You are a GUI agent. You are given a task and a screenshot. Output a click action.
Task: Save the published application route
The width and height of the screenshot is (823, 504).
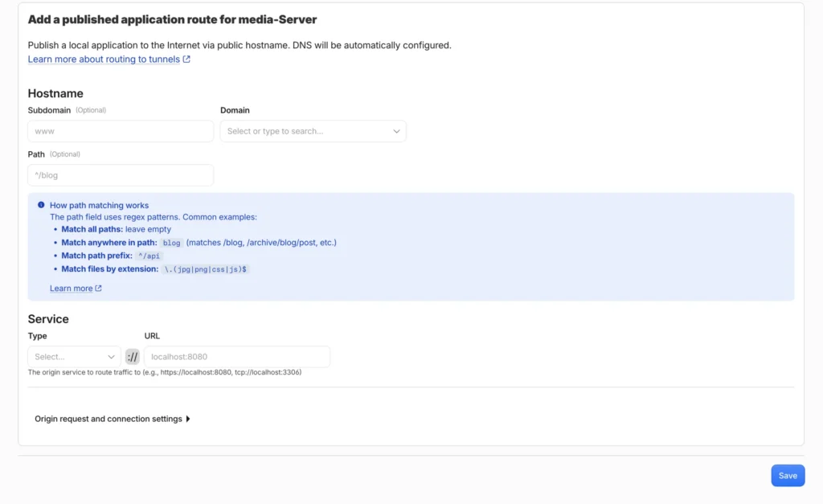(788, 476)
